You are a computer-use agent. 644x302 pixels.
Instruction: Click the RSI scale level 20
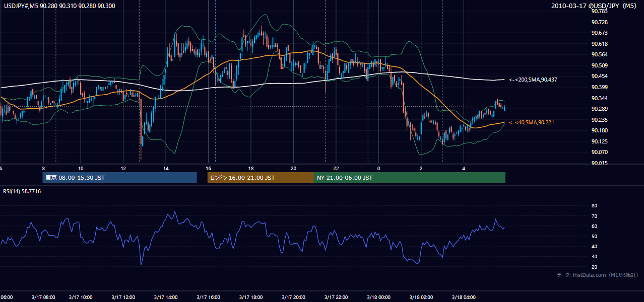point(594,267)
